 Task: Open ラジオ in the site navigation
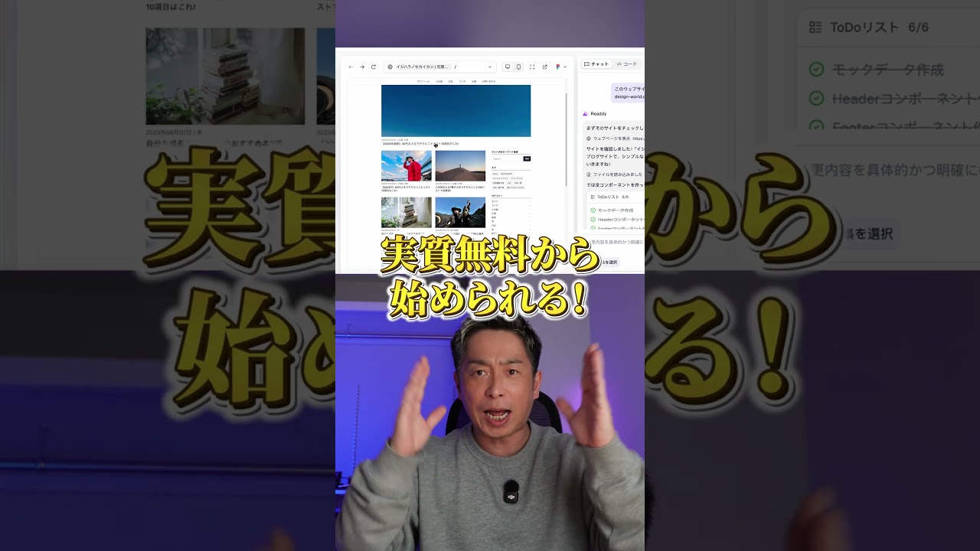[x=462, y=81]
